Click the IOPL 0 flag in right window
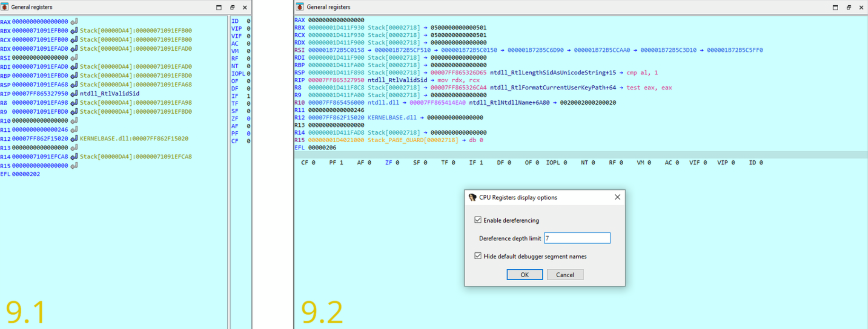Screen dimensions: 868x329 coord(556,163)
